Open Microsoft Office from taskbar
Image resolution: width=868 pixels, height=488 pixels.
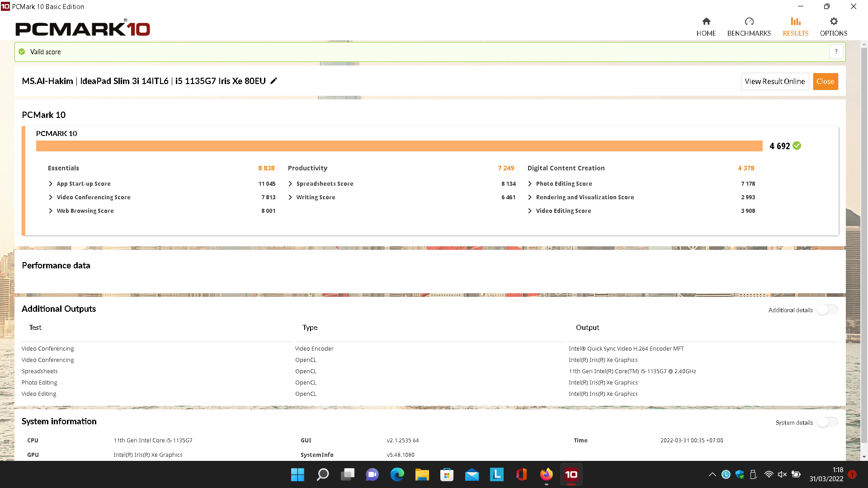tap(521, 474)
